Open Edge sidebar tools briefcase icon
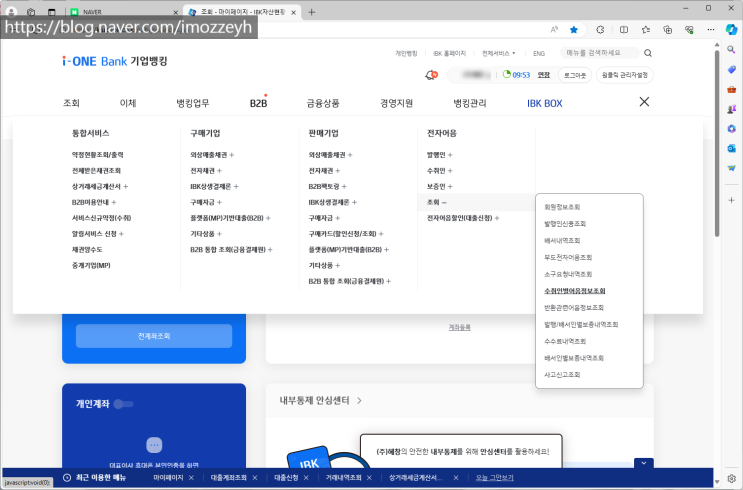Viewport: 743px width, 490px height. 732,90
